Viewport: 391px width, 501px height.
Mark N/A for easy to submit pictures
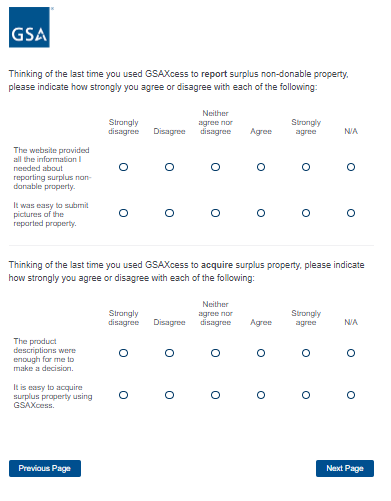(351, 213)
